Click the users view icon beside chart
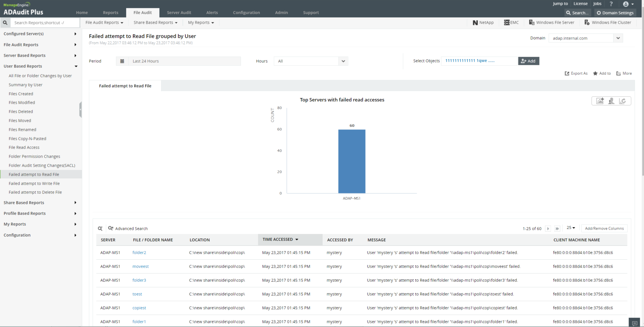This screenshot has height=327, width=644. [x=611, y=101]
